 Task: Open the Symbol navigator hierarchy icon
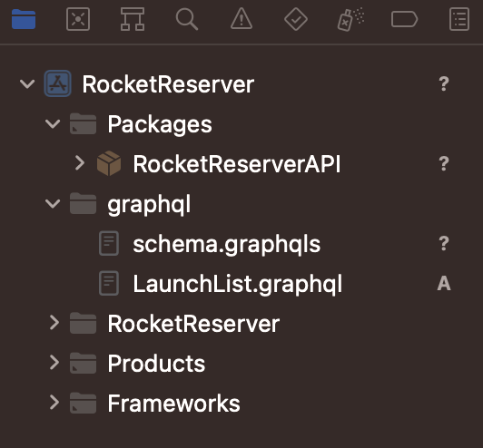(x=133, y=19)
